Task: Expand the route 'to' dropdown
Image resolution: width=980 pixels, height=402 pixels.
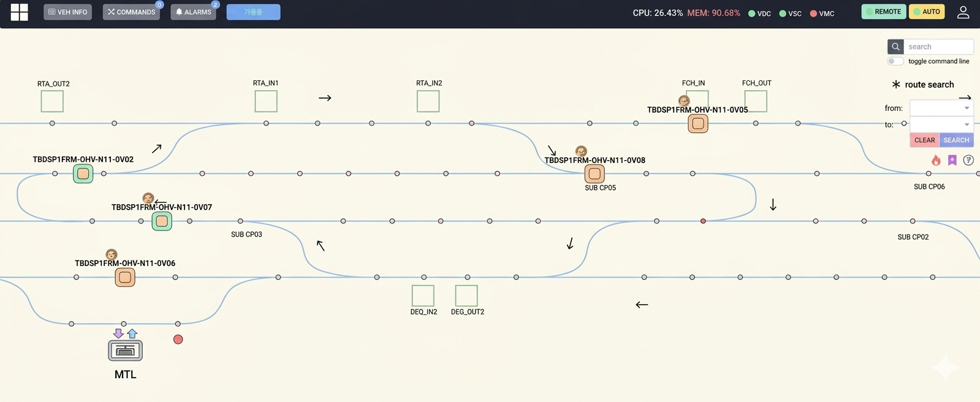Action: (941, 124)
